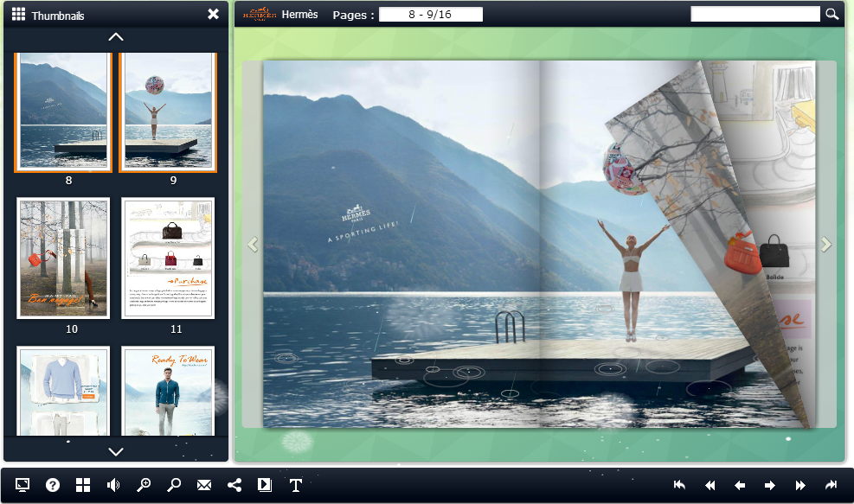Click the search magnifier icon
Viewport: 854px width, 504px height.
coord(832,14)
